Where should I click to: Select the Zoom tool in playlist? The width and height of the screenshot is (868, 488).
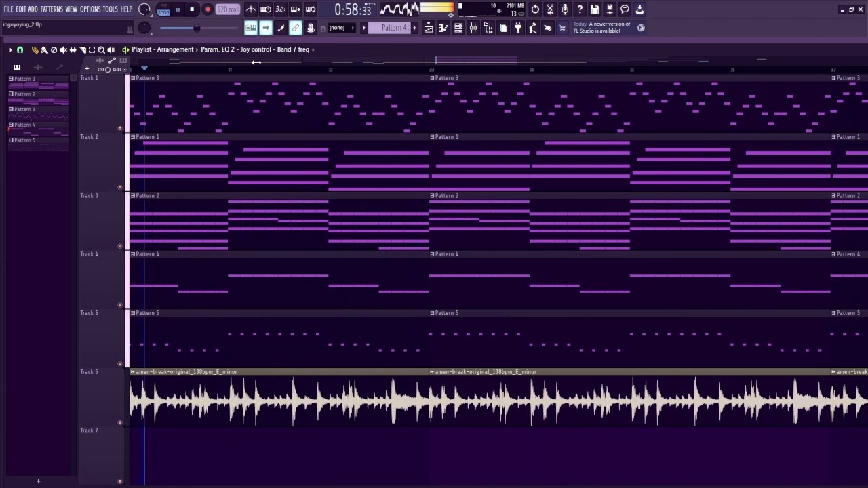101,49
